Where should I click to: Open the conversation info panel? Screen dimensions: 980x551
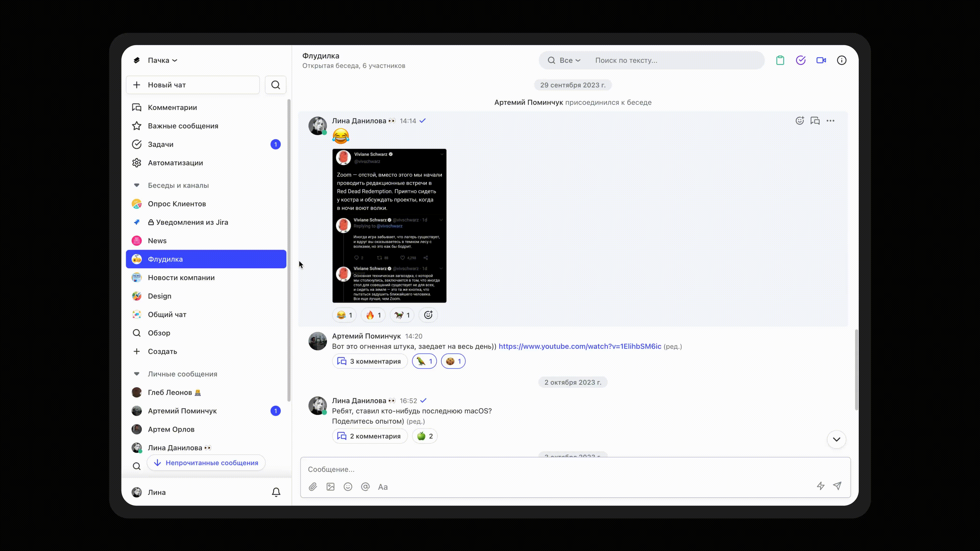click(841, 60)
